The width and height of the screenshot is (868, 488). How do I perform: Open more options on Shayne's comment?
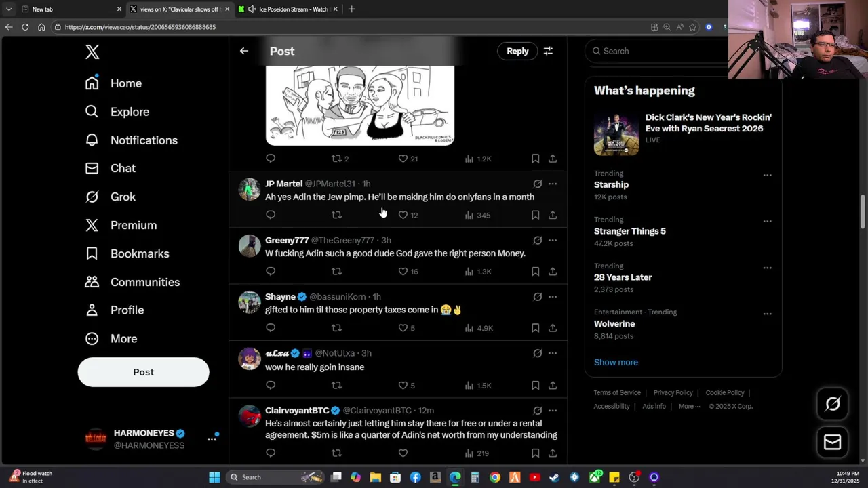pos(553,297)
